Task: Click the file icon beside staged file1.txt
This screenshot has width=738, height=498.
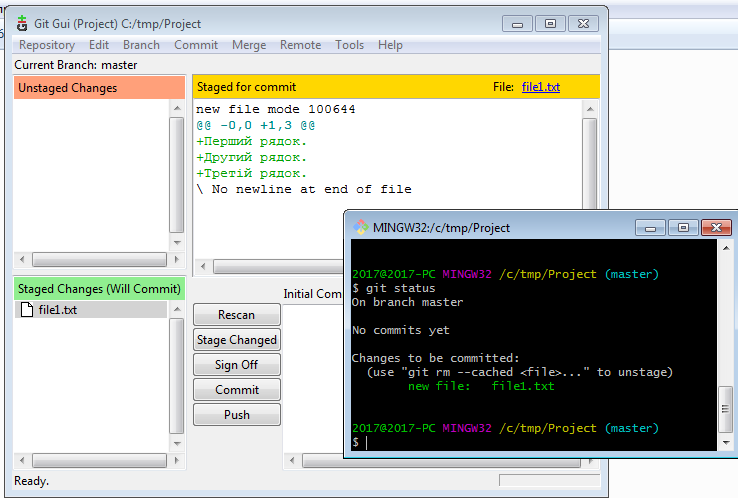Action: point(26,310)
